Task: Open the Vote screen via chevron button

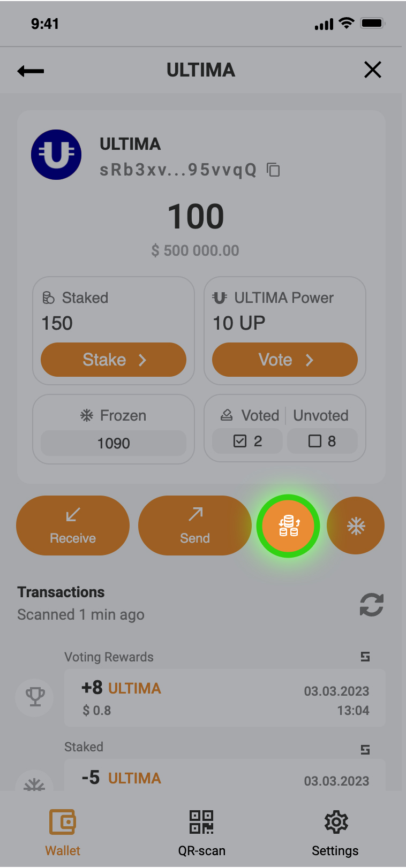Action: click(284, 360)
